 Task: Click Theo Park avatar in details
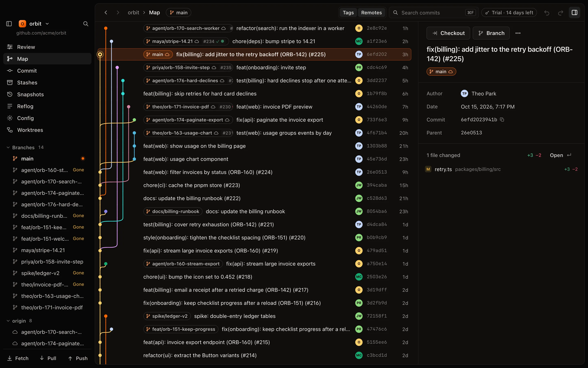tap(464, 93)
